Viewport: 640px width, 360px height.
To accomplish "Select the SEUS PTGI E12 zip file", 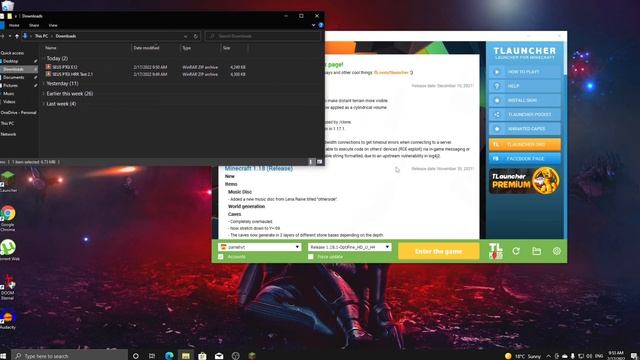I will (x=65, y=67).
